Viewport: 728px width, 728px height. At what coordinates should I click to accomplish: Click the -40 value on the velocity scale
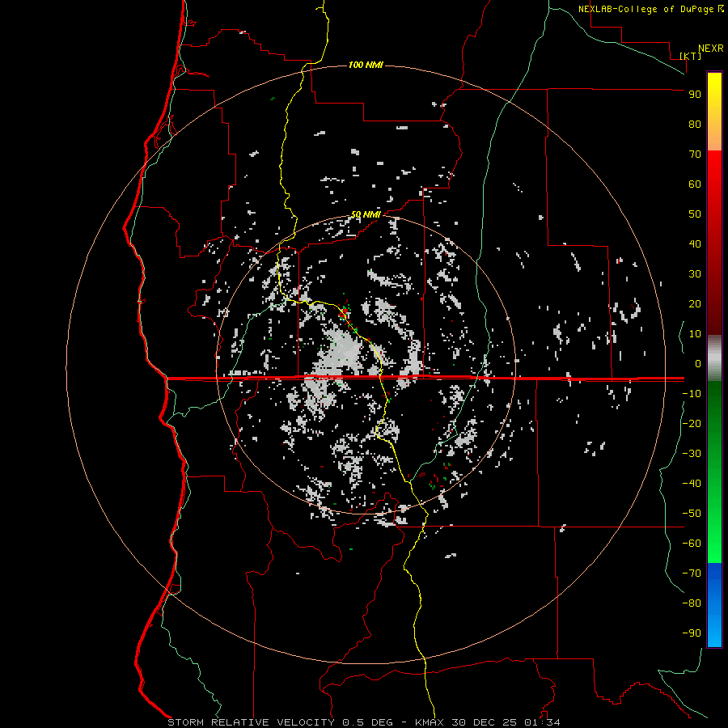(x=692, y=484)
